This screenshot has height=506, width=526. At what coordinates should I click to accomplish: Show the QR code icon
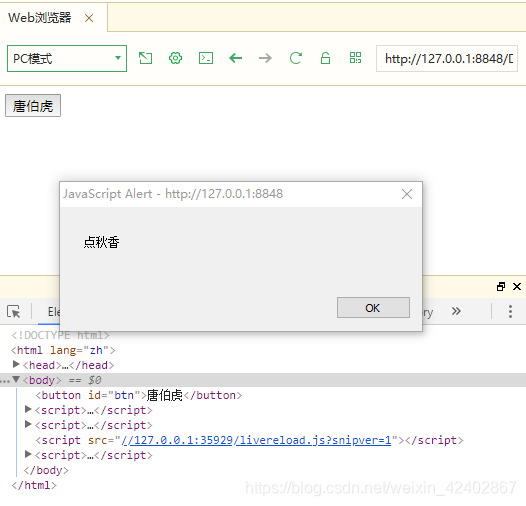tap(355, 58)
